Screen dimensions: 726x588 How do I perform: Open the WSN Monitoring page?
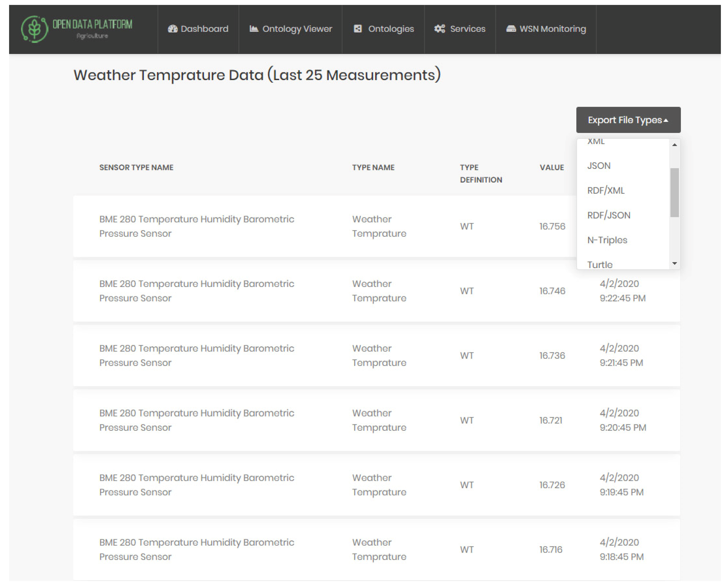(x=553, y=29)
